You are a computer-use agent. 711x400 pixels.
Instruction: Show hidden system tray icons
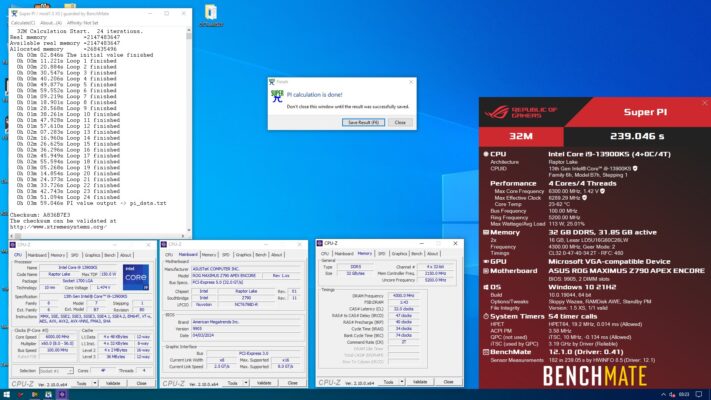663,395
